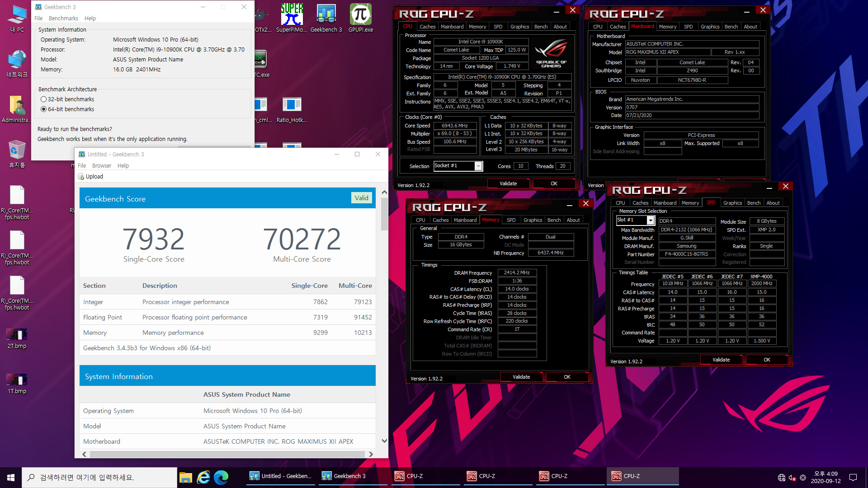
Task: Click OK in the CPU tab window
Action: pyautogui.click(x=554, y=183)
